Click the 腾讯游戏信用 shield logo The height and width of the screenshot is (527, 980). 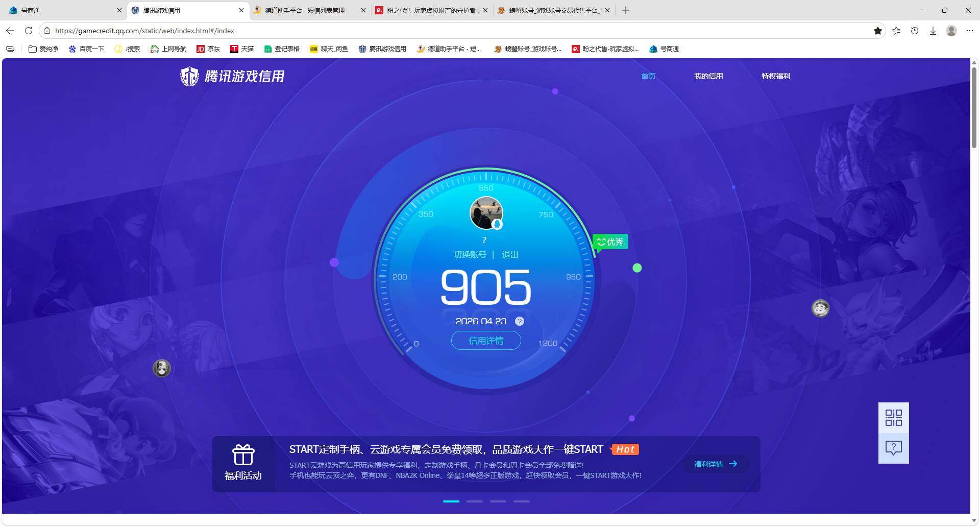pyautogui.click(x=189, y=76)
